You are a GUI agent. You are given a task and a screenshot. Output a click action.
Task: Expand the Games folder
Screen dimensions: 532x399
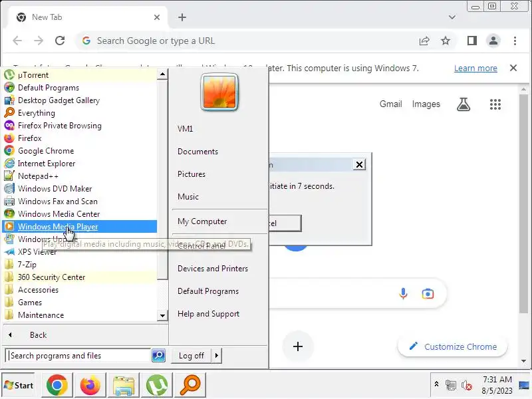[80, 303]
